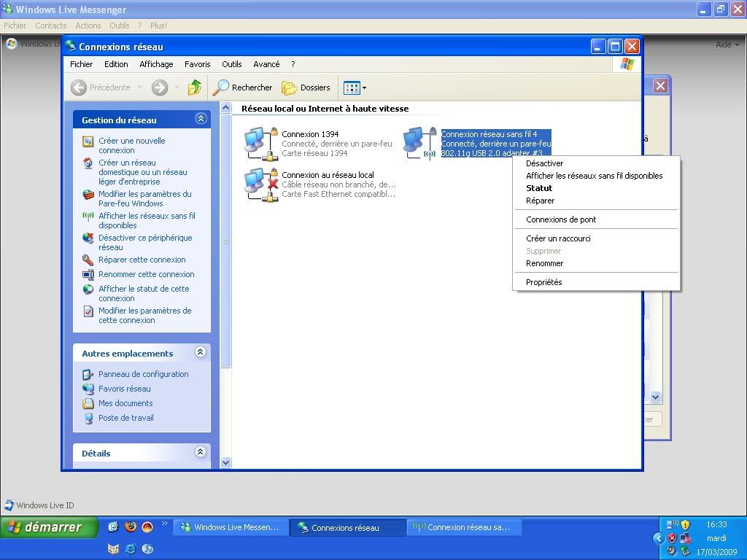Open the Dossiers folder view
Screen dimensions: 747x560
(x=306, y=87)
